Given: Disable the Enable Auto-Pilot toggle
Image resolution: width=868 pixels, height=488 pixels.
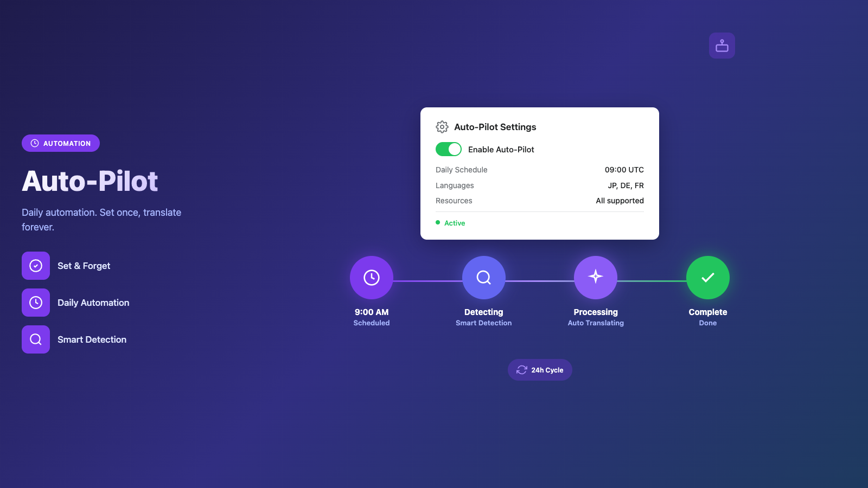Looking at the screenshot, I should (x=449, y=149).
